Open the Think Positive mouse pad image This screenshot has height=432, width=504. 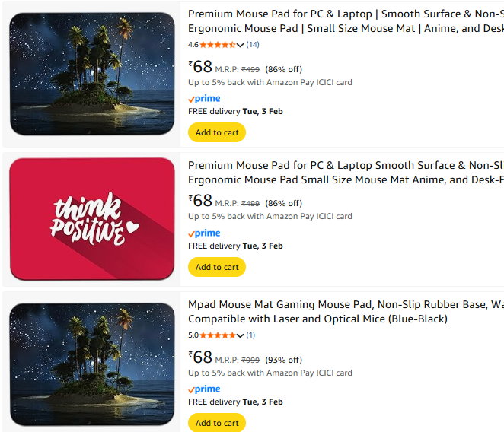[x=91, y=219]
